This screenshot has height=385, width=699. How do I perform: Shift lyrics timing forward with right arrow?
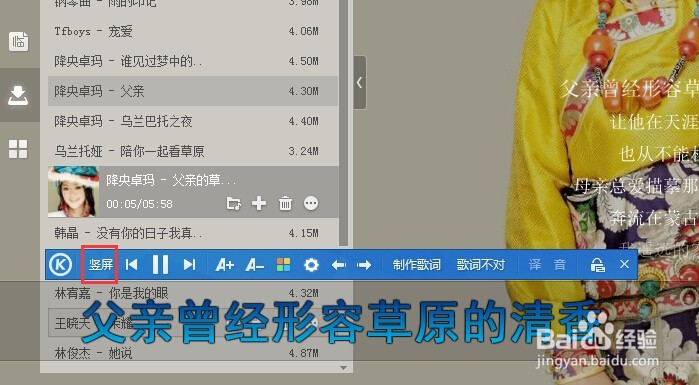tap(364, 265)
